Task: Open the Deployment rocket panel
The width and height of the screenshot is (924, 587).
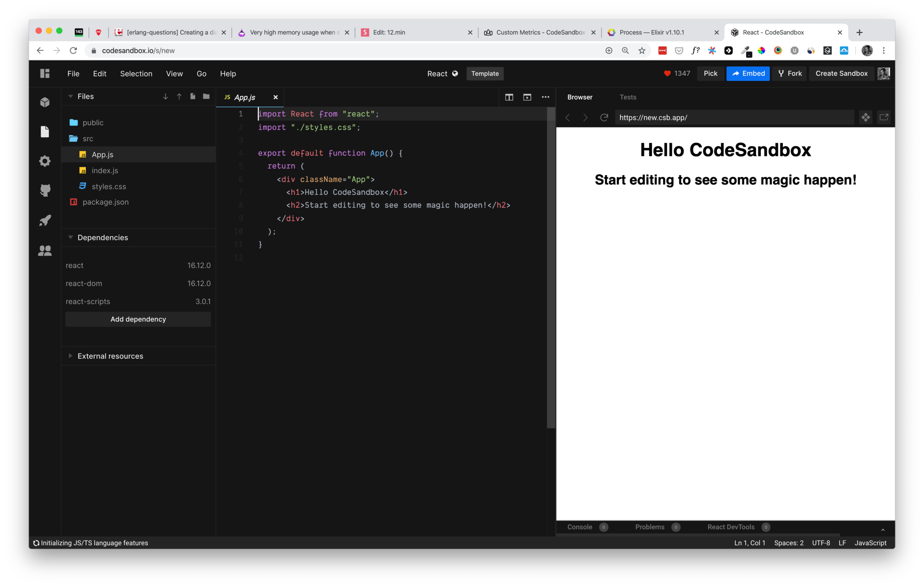Action: click(45, 220)
